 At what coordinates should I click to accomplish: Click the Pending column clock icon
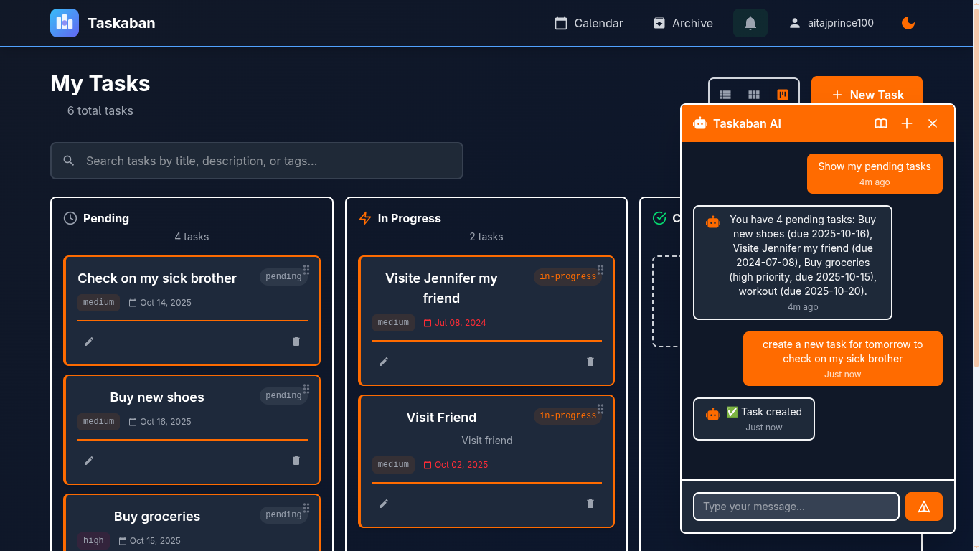(70, 218)
